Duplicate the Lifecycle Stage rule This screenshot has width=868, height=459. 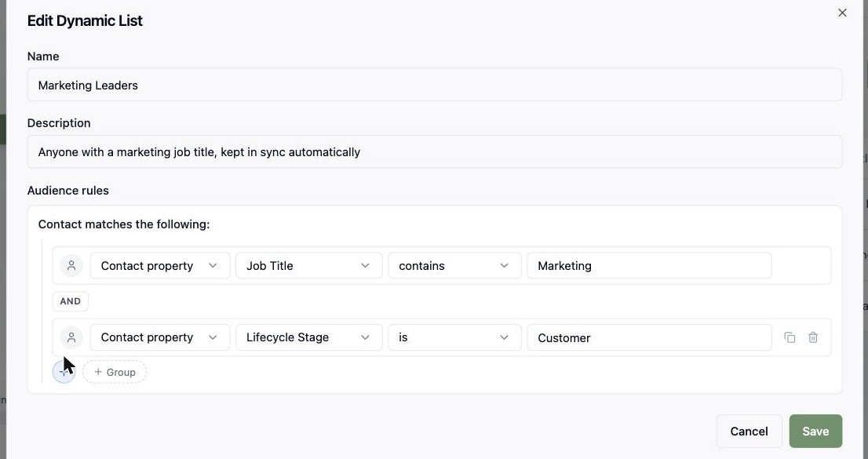[x=790, y=337]
